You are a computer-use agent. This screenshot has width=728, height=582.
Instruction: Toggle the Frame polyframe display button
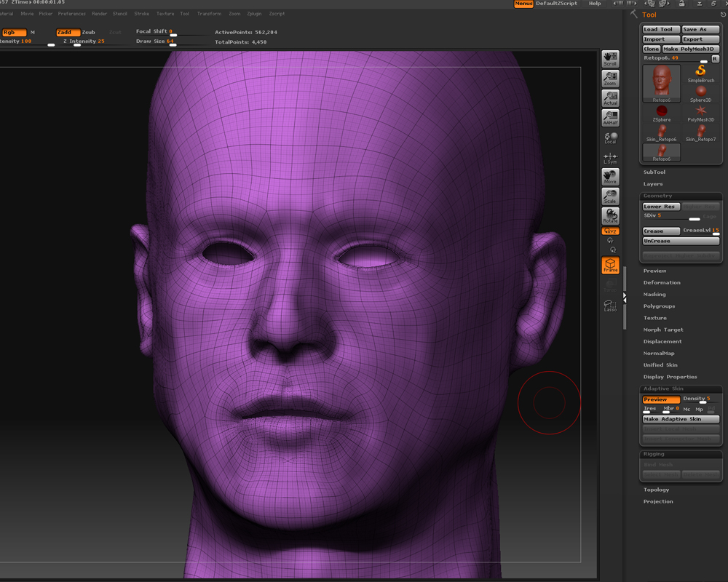tap(610, 266)
